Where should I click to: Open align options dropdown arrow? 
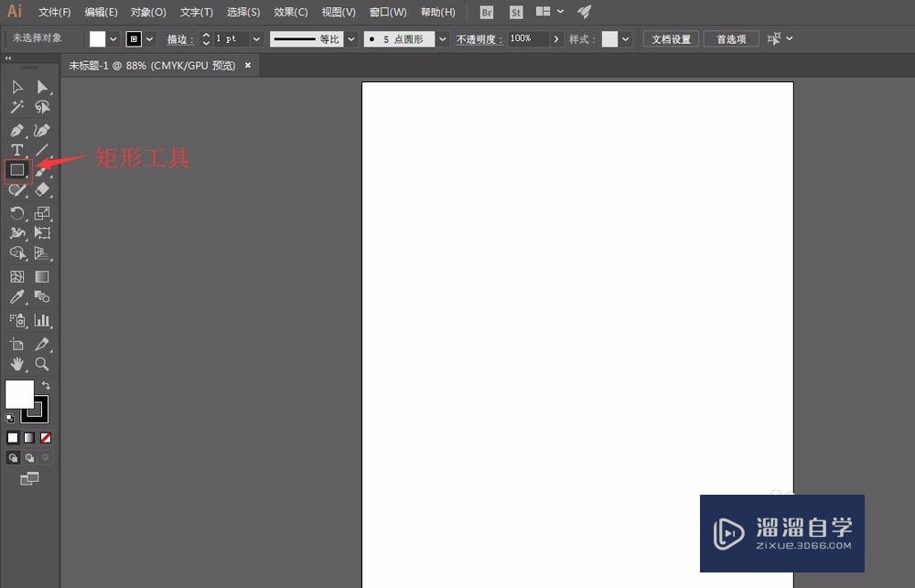pyautogui.click(x=790, y=38)
